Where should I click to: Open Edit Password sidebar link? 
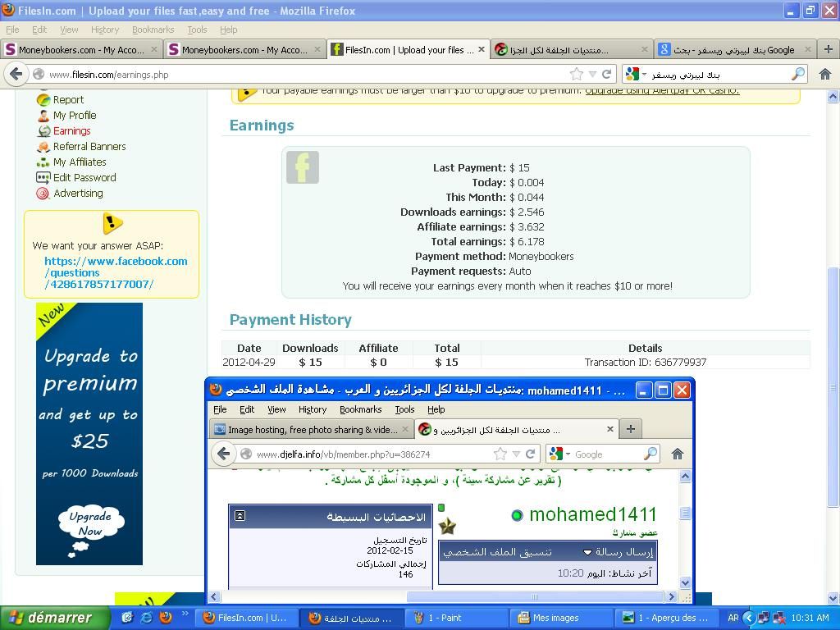tap(84, 177)
